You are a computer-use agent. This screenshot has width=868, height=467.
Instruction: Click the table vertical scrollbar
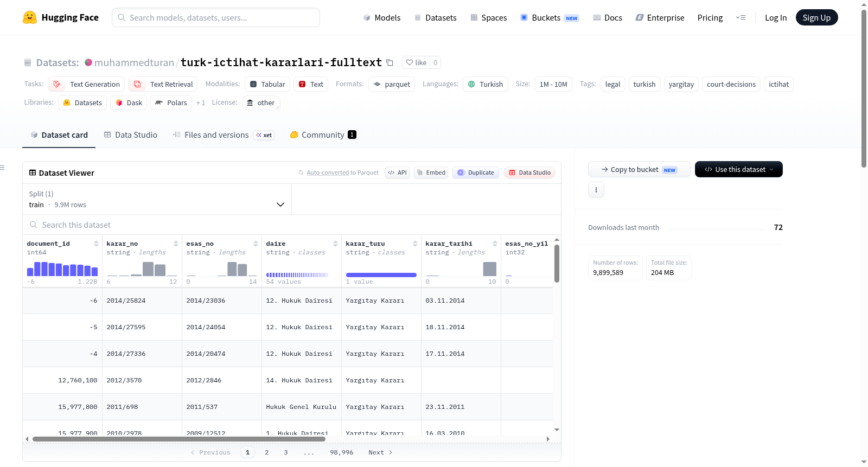tap(557, 263)
